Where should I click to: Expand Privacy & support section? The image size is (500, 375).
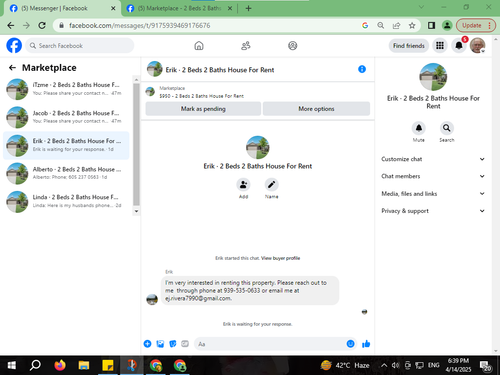(433, 211)
